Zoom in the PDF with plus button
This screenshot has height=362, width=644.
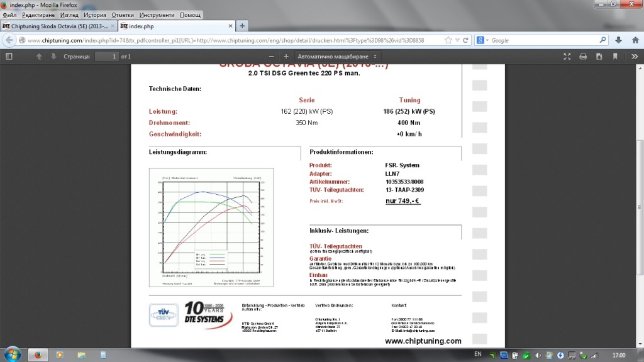[x=286, y=56]
